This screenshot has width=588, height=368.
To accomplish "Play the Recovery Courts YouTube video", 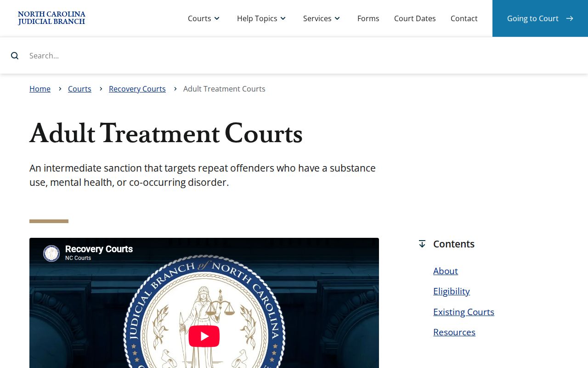I will 204,336.
